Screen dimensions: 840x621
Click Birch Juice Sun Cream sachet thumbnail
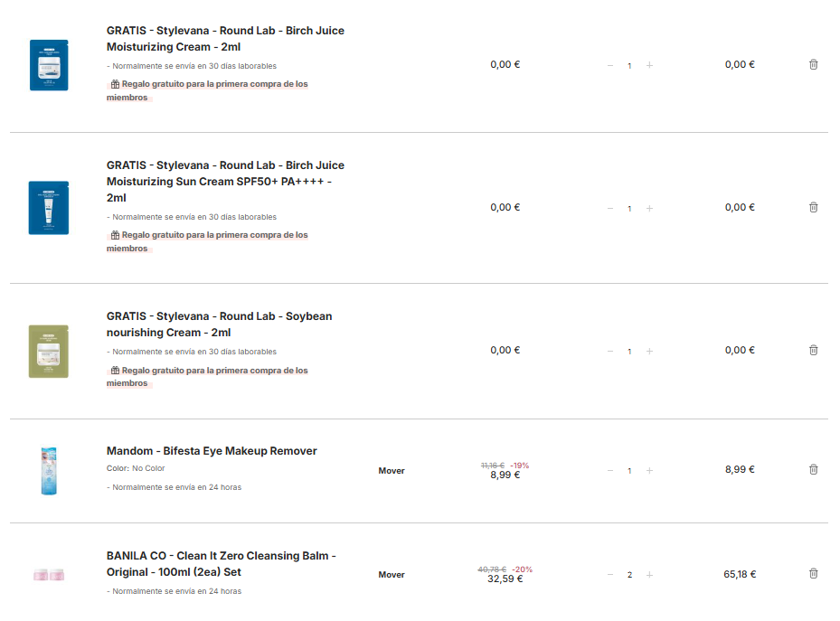coord(49,208)
